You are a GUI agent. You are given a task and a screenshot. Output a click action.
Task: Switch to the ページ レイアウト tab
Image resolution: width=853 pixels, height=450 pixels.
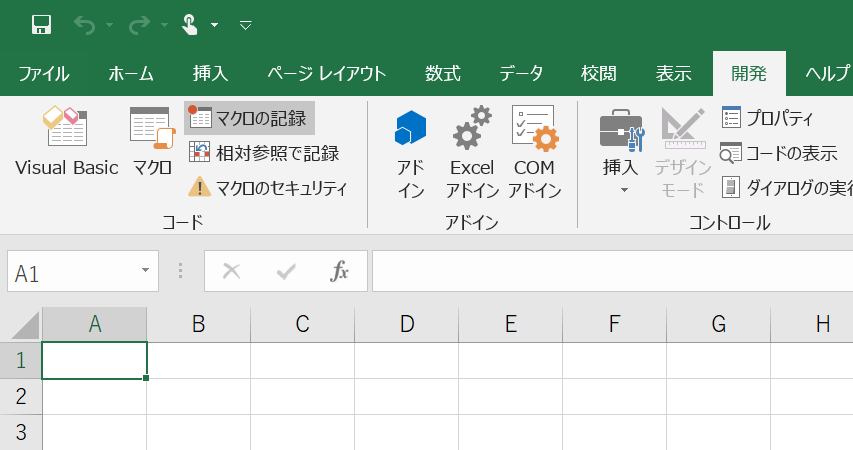[326, 73]
